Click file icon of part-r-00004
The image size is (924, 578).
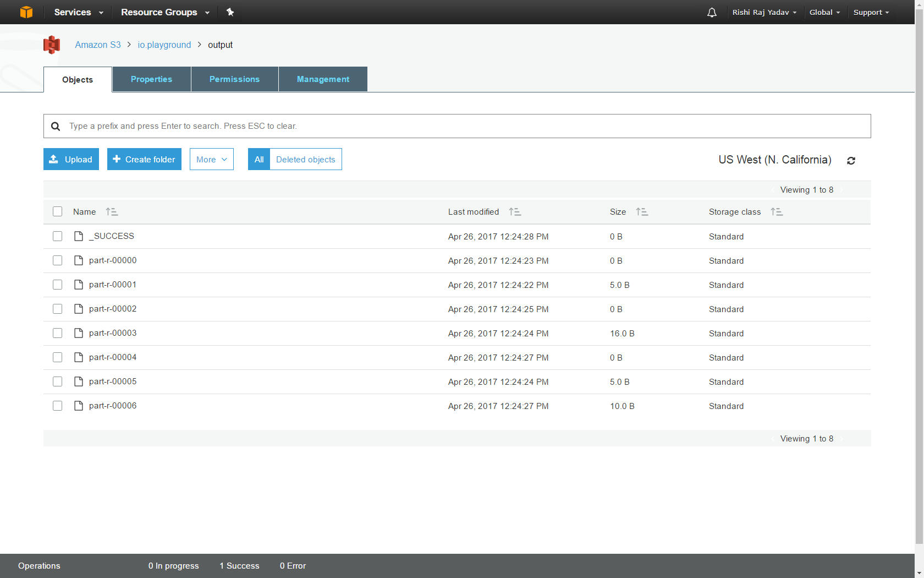click(x=79, y=357)
